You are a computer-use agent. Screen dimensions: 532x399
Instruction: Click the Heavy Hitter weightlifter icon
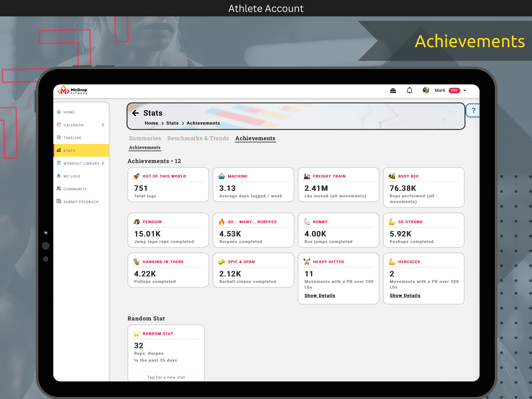[x=307, y=262]
